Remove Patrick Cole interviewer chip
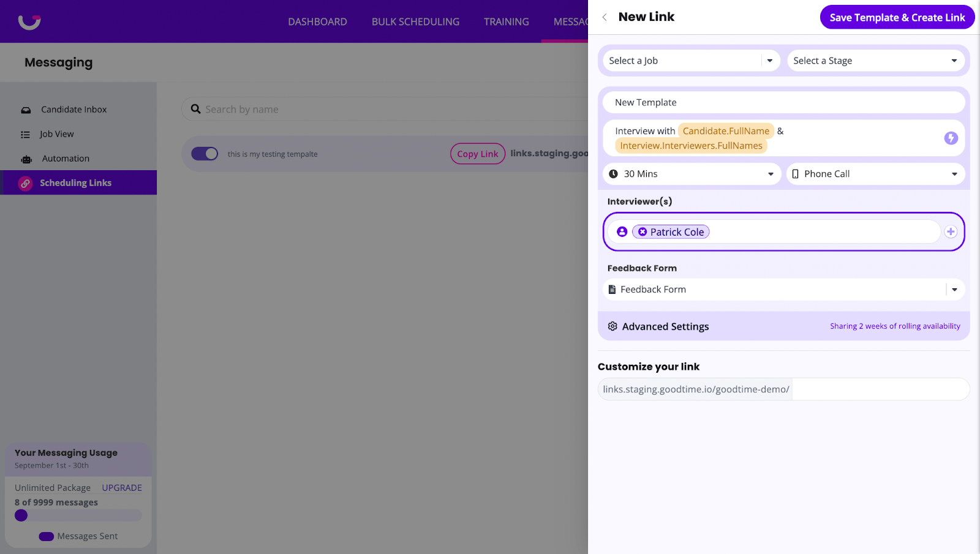The image size is (980, 554). 643,232
